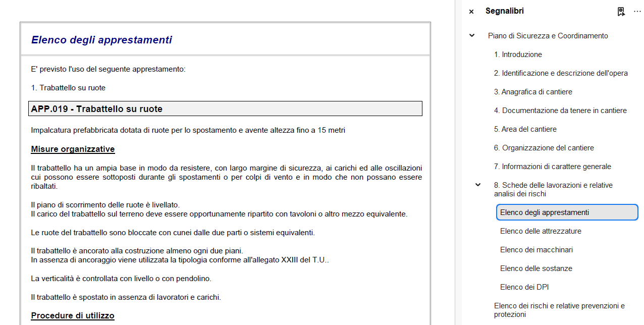Add a new bookmark icon
The image size is (644, 325).
point(621,12)
